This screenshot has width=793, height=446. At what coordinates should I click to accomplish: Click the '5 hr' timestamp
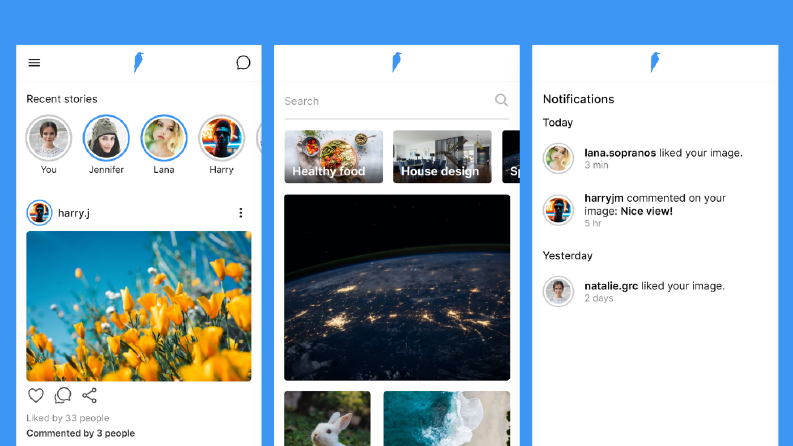pos(593,224)
